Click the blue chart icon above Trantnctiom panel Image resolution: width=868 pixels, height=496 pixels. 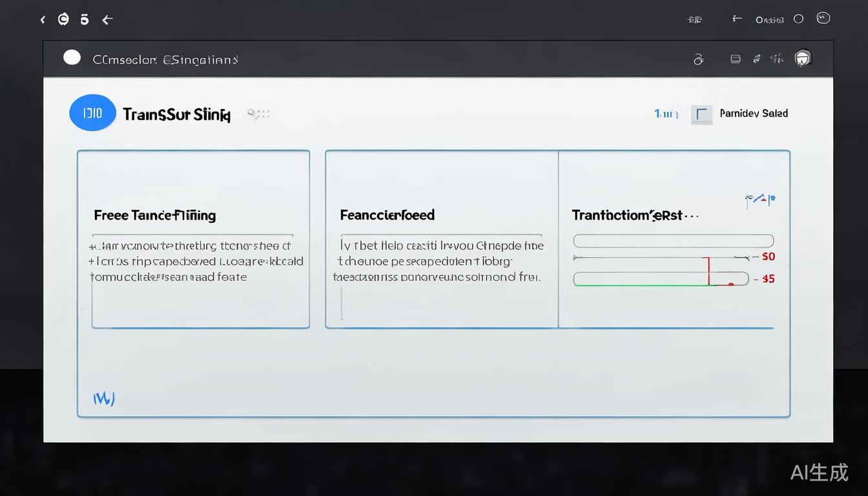pos(759,200)
